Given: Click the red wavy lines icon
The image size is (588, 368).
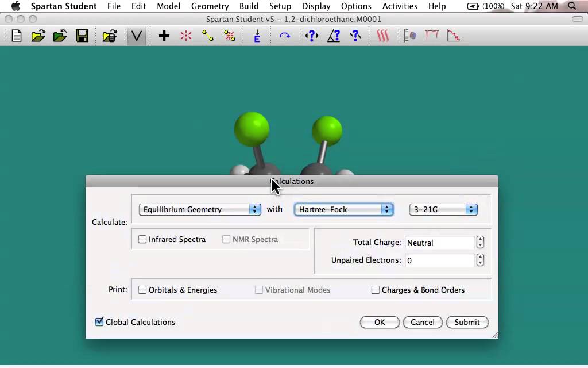Looking at the screenshot, I should tap(382, 36).
